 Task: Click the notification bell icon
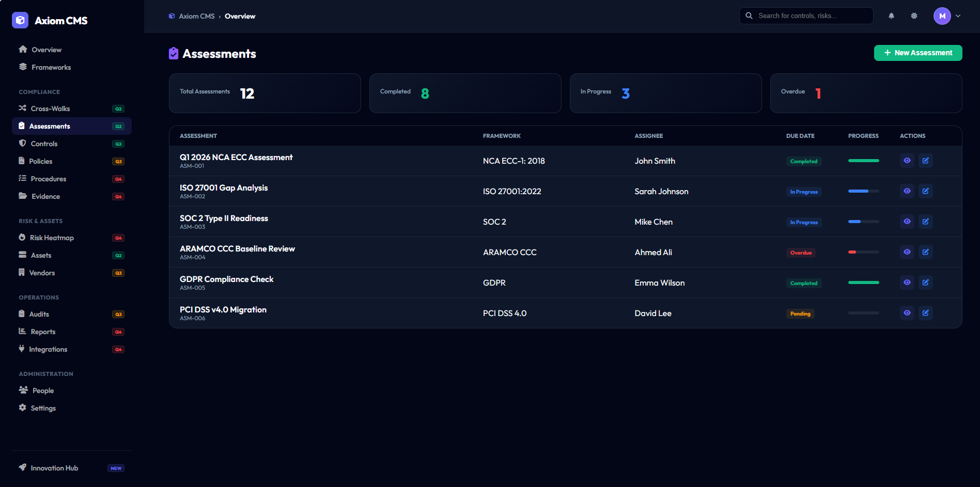(x=891, y=16)
